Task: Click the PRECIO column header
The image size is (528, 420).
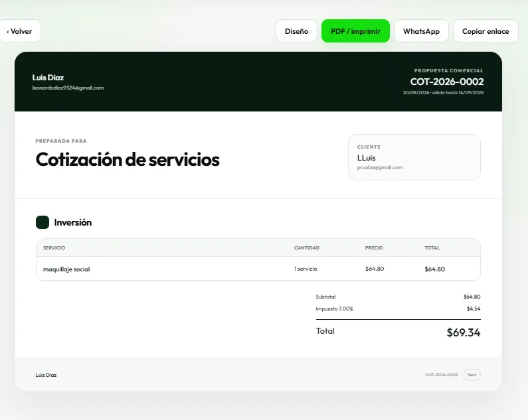Action: [374, 247]
